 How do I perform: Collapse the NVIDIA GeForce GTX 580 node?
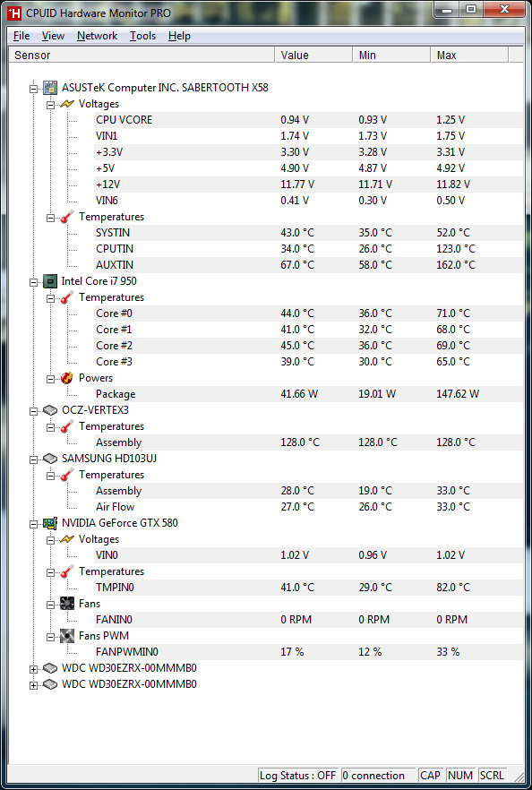34,523
